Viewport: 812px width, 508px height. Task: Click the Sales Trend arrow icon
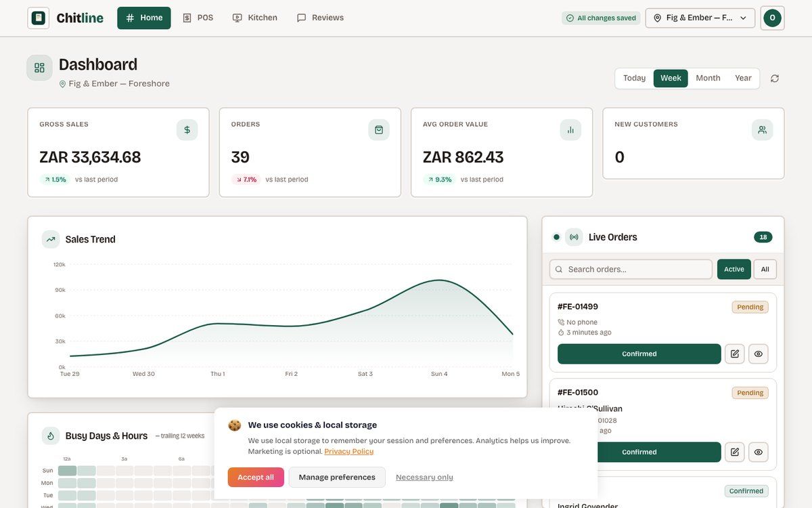(x=51, y=239)
